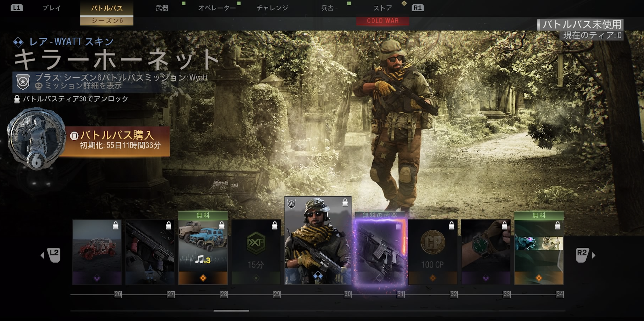
Task: Jump to tier marker 31
Action: click(x=400, y=294)
